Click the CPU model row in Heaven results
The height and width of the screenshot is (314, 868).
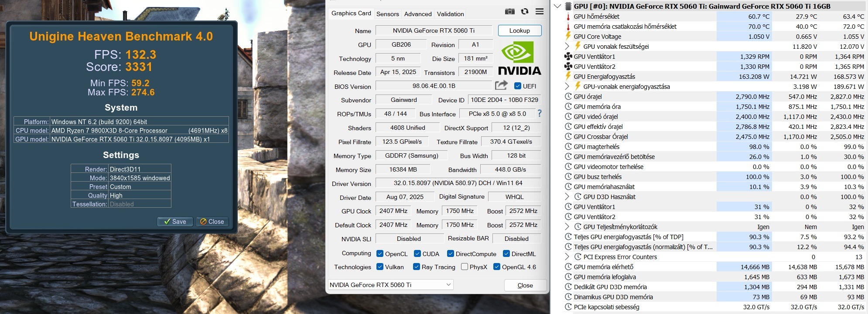click(121, 130)
